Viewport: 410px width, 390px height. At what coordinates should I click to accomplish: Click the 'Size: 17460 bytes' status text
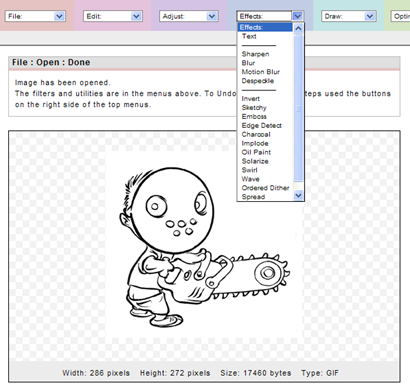256,373
